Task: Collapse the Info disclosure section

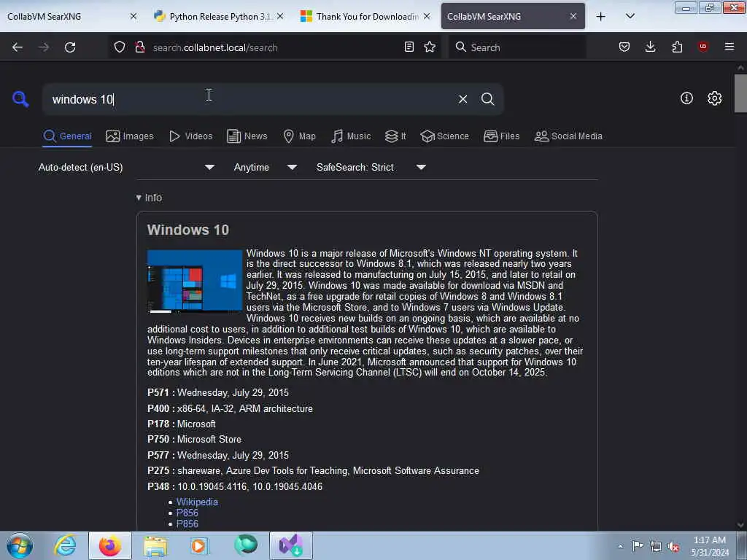Action: point(149,198)
